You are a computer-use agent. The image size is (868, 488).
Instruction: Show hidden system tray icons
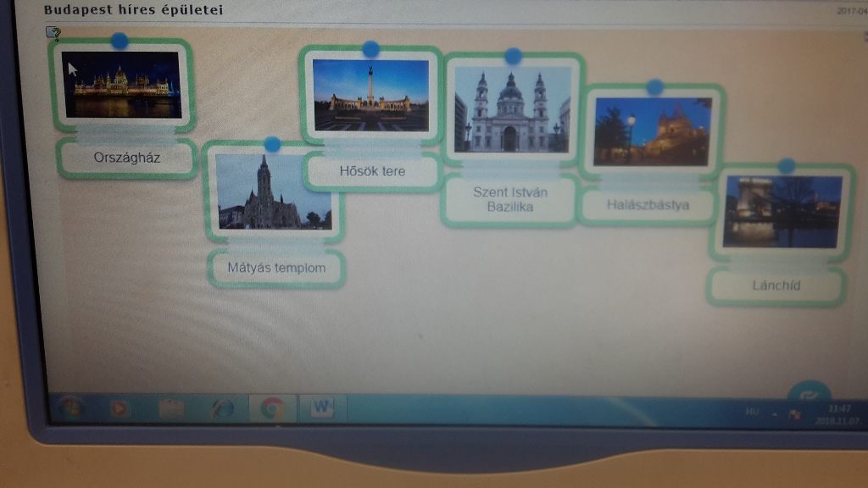click(774, 414)
